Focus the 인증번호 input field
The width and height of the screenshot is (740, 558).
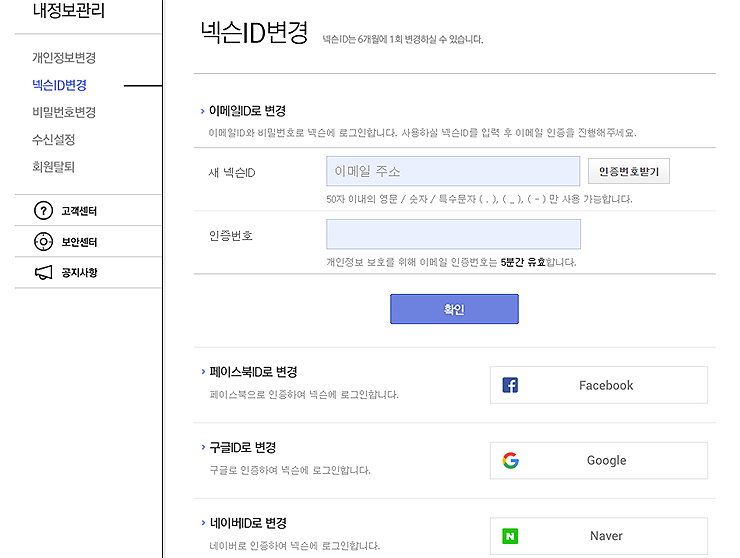pyautogui.click(x=454, y=234)
